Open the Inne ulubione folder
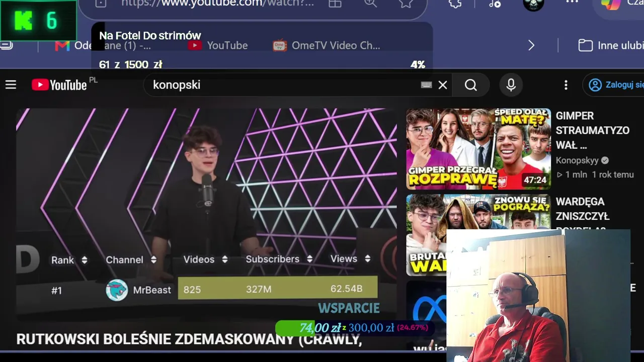The width and height of the screenshot is (644, 362). pos(611,45)
